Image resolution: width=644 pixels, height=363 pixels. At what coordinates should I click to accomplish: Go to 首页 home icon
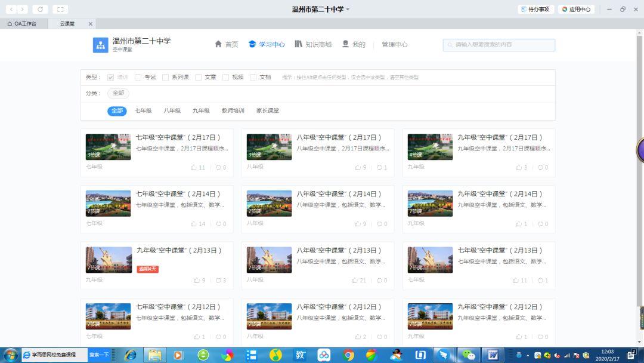218,44
